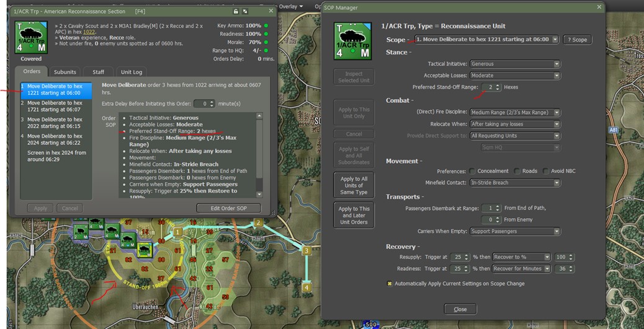Click the Cancel button in SOP Manager
Screen dimensions: 644x329
click(x=354, y=134)
